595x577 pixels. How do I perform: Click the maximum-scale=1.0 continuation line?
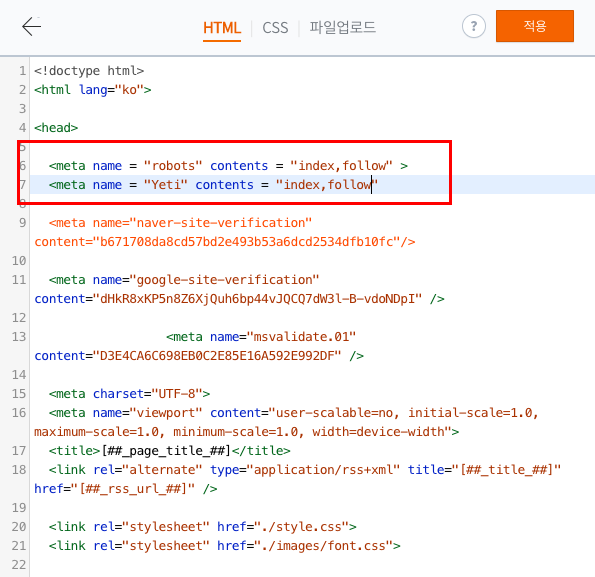tap(247, 432)
